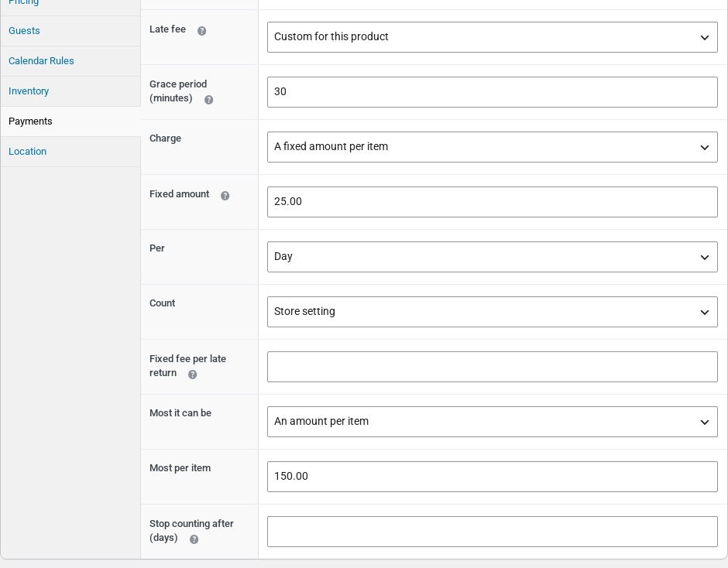Click the Stop counting after help icon

click(194, 539)
